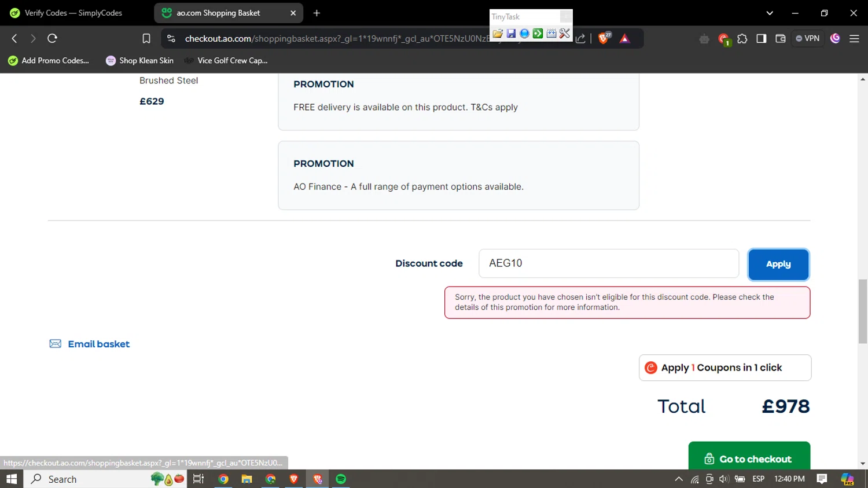Screen dimensions: 868x488
Task: Open the Brave Wallet icon
Action: click(x=781, y=38)
